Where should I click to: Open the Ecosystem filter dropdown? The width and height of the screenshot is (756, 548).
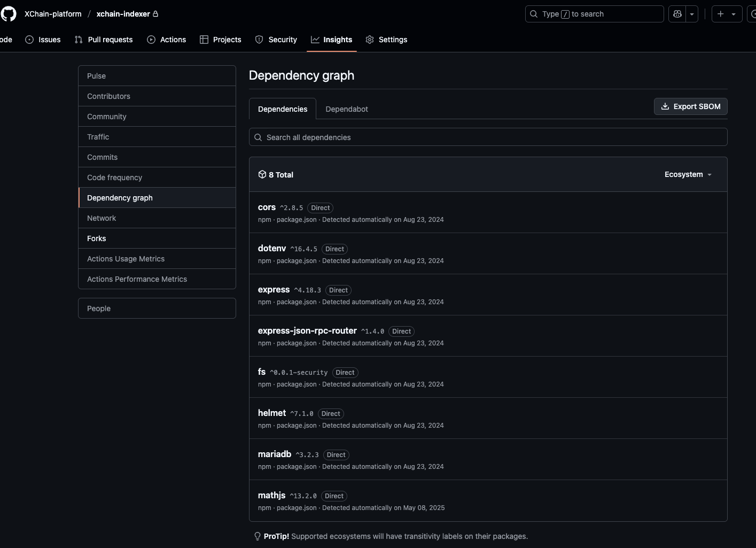click(688, 174)
